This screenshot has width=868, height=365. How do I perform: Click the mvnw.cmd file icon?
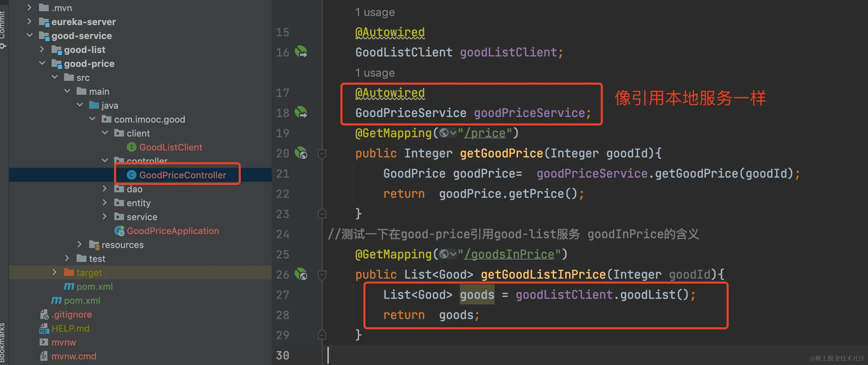coord(44,356)
